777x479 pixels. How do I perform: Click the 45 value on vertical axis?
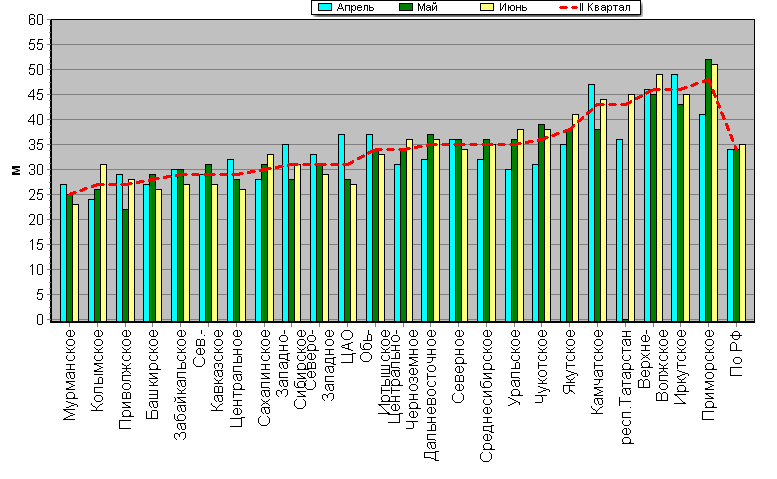pyautogui.click(x=36, y=95)
